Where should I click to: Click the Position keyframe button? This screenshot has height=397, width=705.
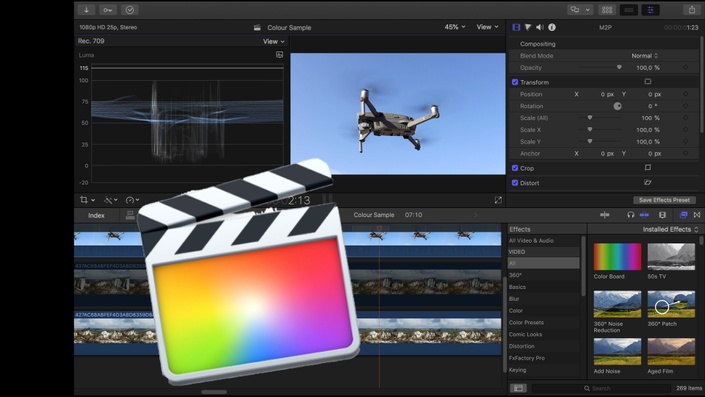tap(685, 94)
